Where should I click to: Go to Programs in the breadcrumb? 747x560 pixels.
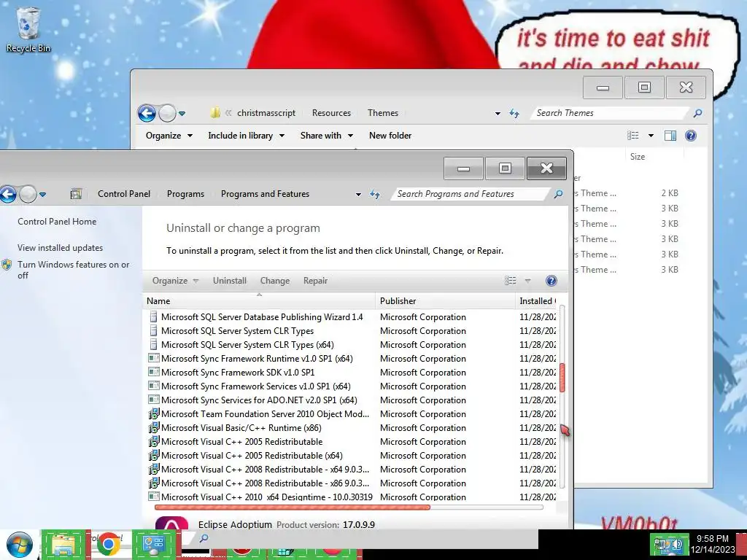[185, 194]
